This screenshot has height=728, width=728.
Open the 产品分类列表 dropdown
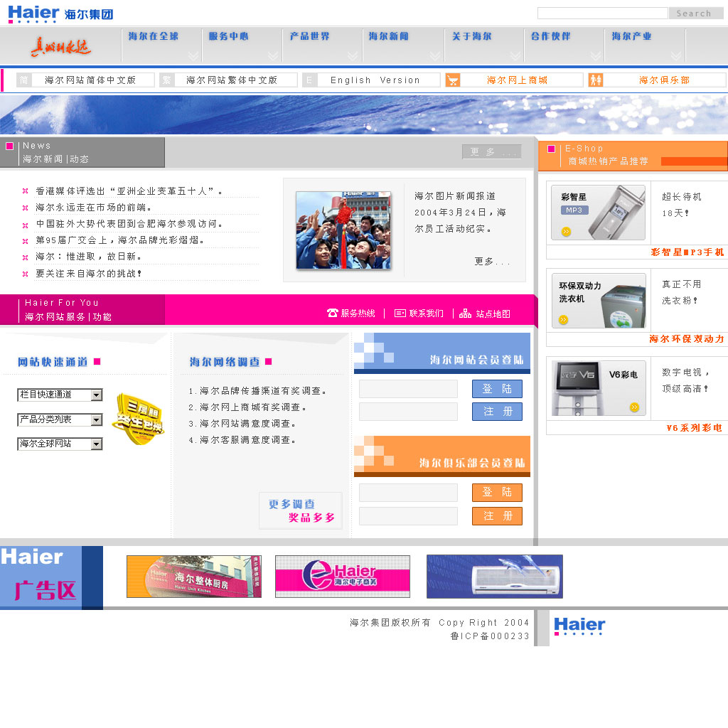coord(60,419)
